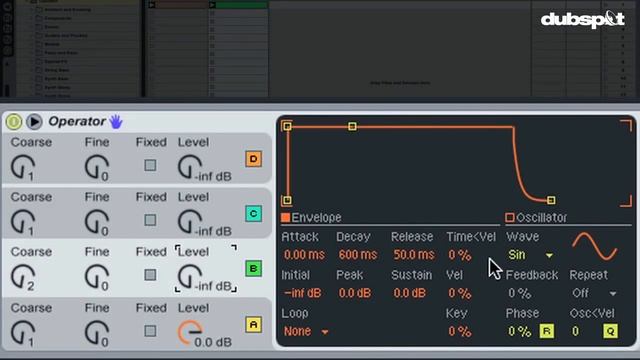This screenshot has height=360, width=640.
Task: Click the Sustain 0.0 dB value
Action: click(x=409, y=293)
